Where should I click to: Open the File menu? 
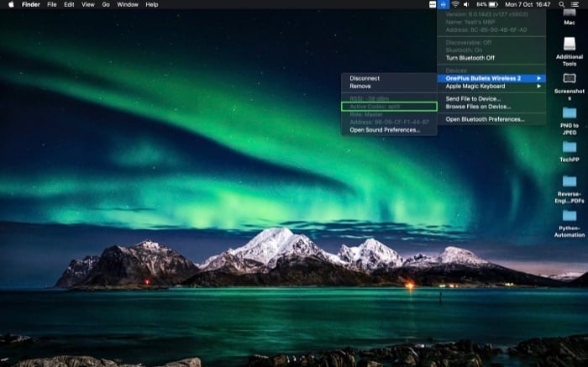tap(52, 4)
